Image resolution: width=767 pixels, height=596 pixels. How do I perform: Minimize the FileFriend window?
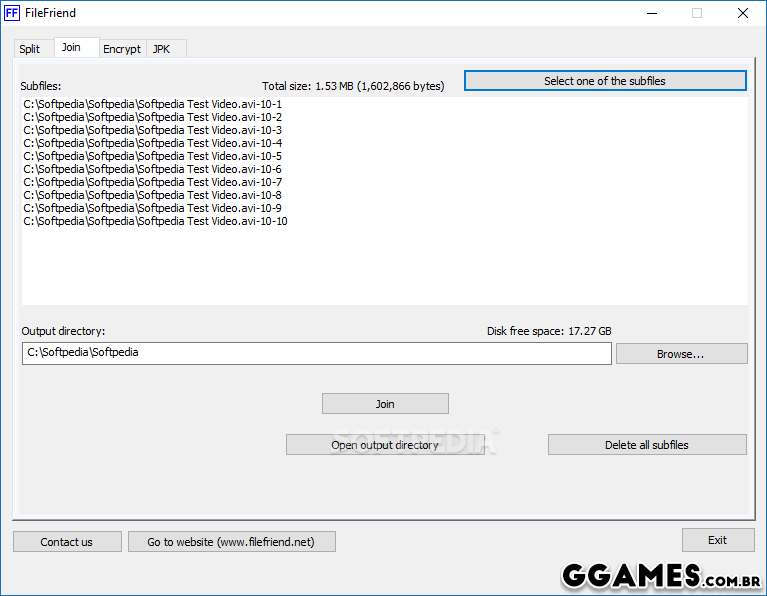pos(651,13)
